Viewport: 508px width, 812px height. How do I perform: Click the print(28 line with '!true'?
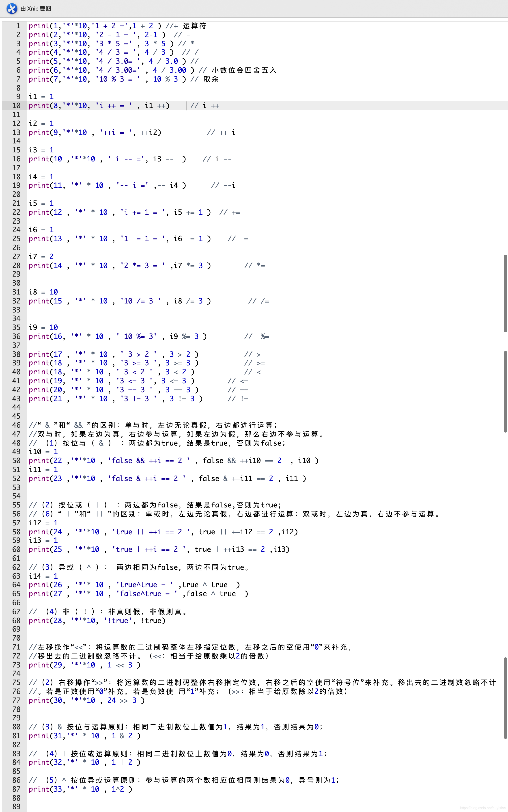pos(97,621)
